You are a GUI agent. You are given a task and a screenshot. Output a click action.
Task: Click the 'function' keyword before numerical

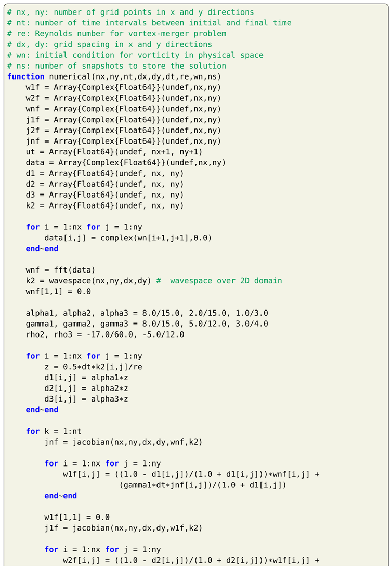point(26,76)
